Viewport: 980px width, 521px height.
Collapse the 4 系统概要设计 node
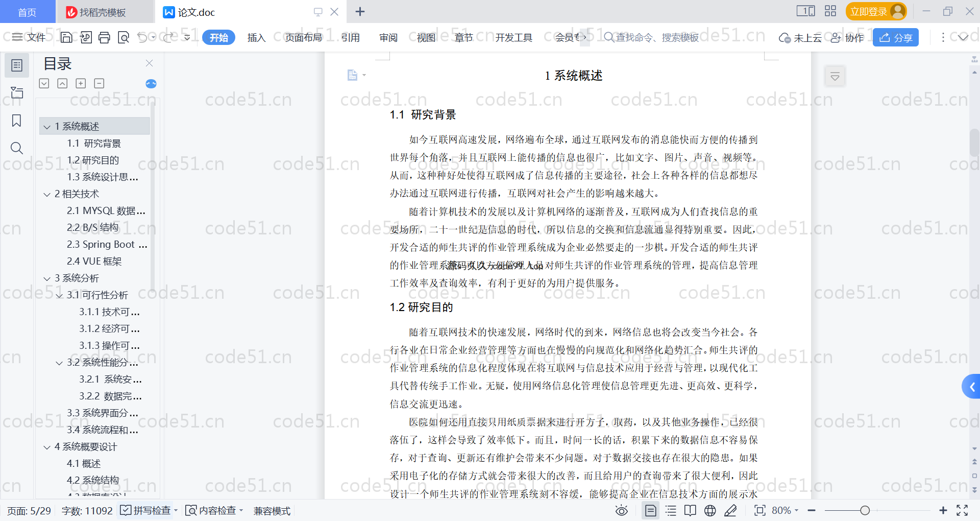coord(47,447)
